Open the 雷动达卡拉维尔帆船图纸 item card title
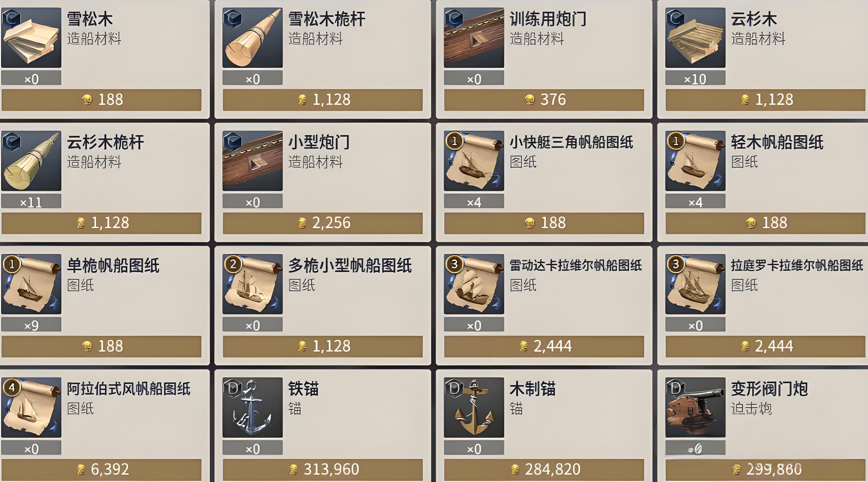The image size is (868, 482). (576, 265)
